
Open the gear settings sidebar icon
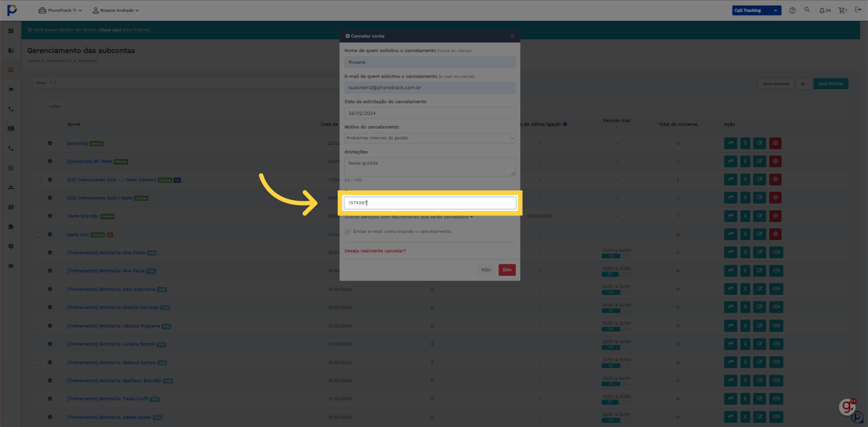(x=11, y=246)
